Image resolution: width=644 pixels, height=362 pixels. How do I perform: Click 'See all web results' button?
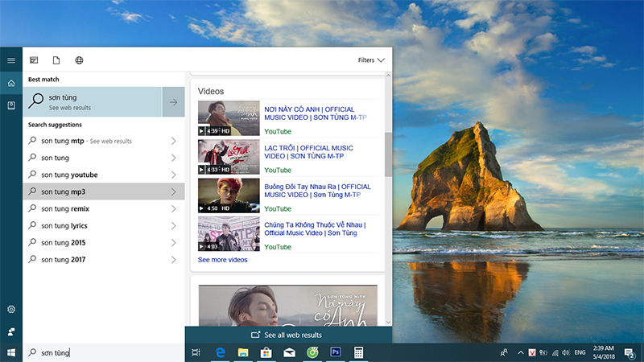click(288, 335)
